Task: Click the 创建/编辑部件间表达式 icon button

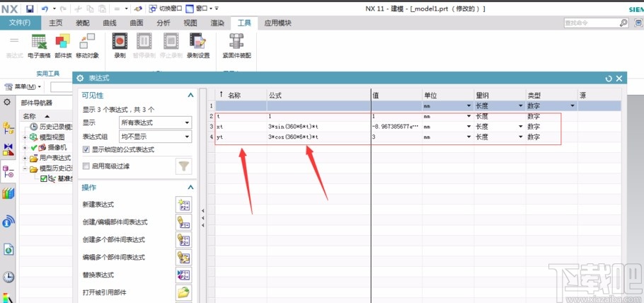Action: pos(183,222)
